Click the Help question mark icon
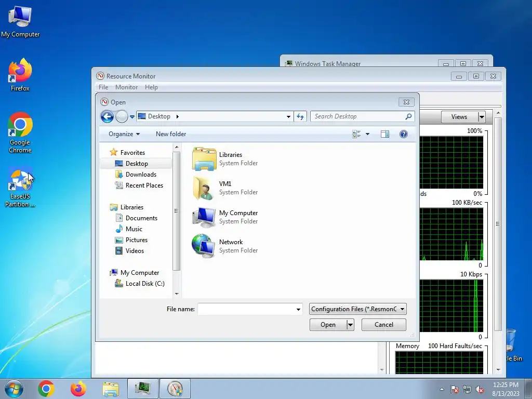 point(403,134)
